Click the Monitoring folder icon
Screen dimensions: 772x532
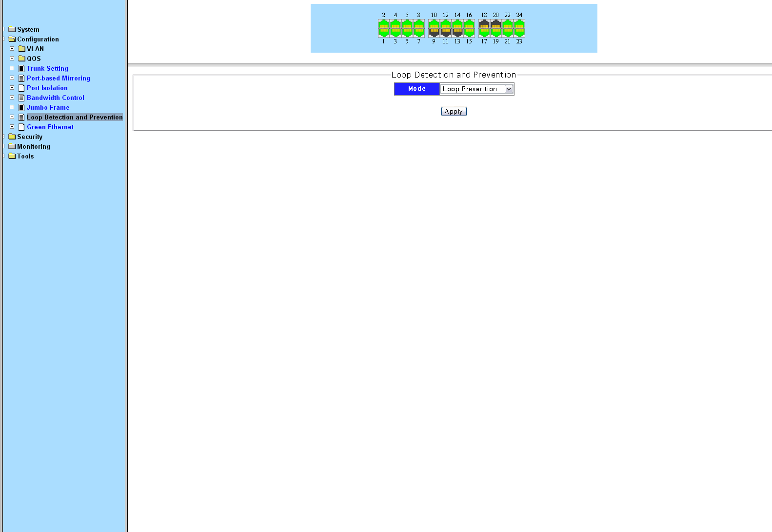click(12, 146)
